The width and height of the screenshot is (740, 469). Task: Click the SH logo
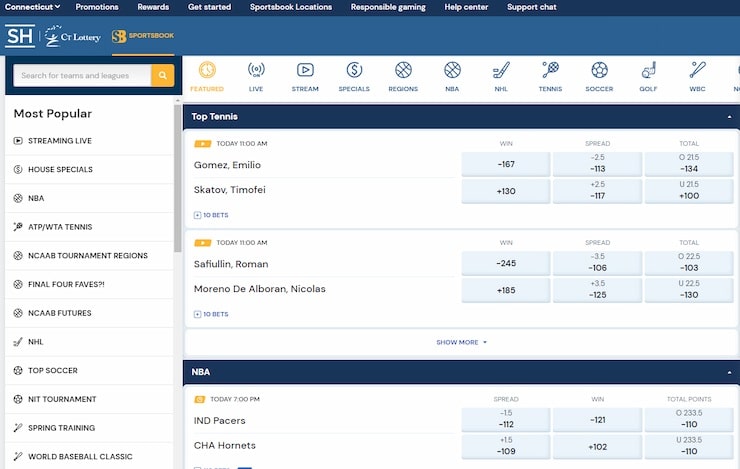[x=20, y=36]
